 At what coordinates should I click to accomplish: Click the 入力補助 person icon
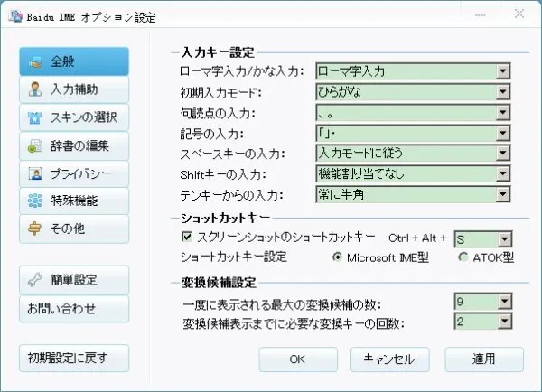[35, 90]
